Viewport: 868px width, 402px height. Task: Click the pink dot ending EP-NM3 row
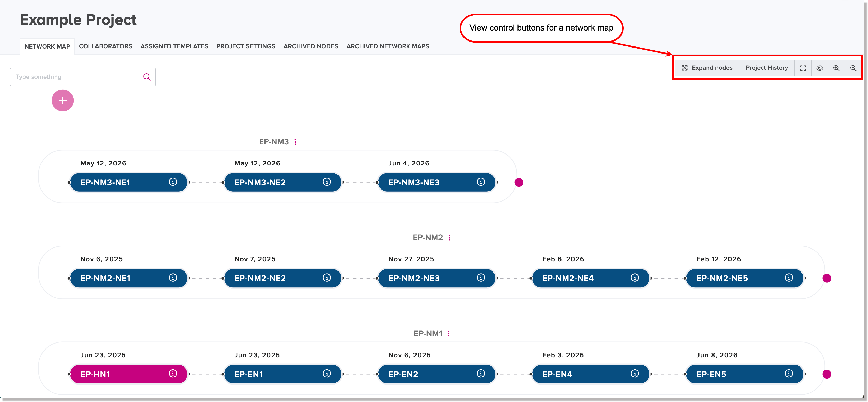click(519, 182)
